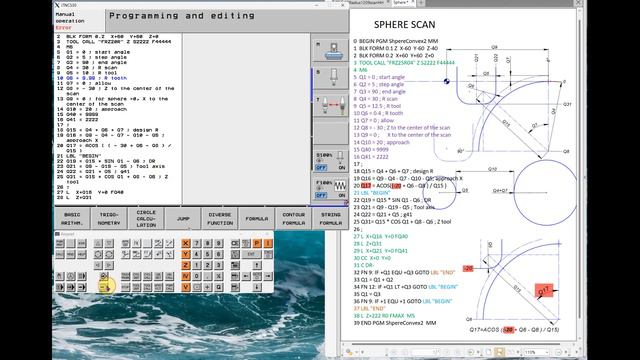640x360 pixels.
Task: Click the orange Z axis key
Action: click(x=186, y=265)
